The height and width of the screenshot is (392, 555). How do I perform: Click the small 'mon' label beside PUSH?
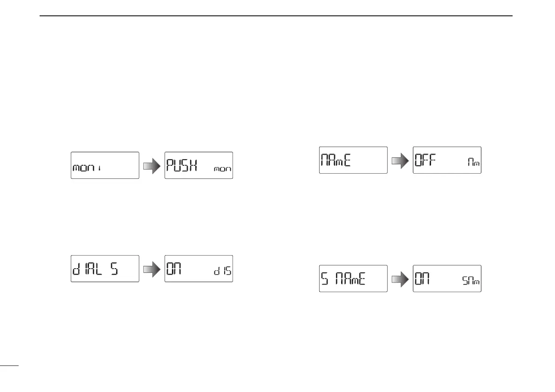(223, 169)
